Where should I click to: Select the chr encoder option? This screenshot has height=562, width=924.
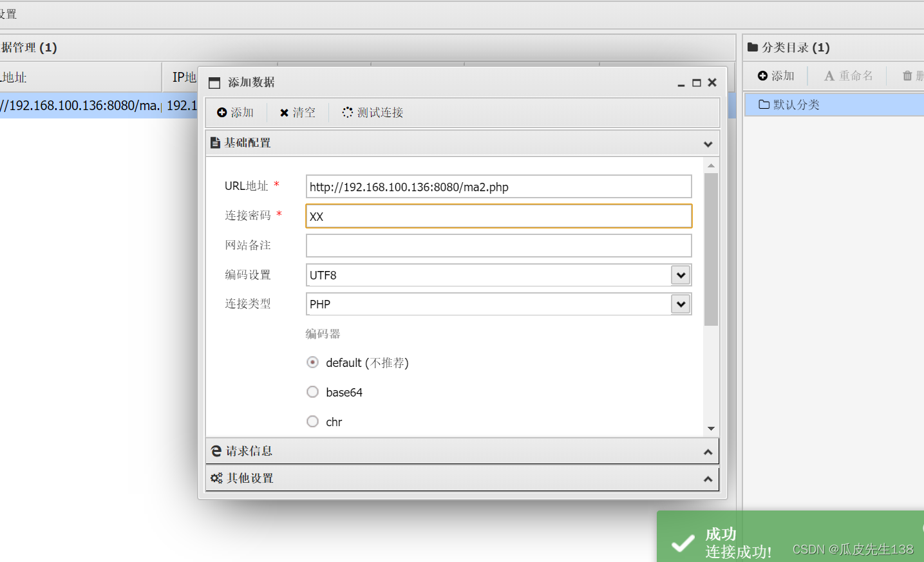click(x=312, y=421)
